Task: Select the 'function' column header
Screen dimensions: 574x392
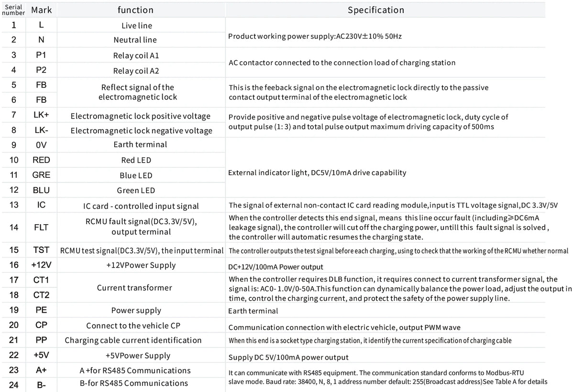Action: click(x=136, y=10)
